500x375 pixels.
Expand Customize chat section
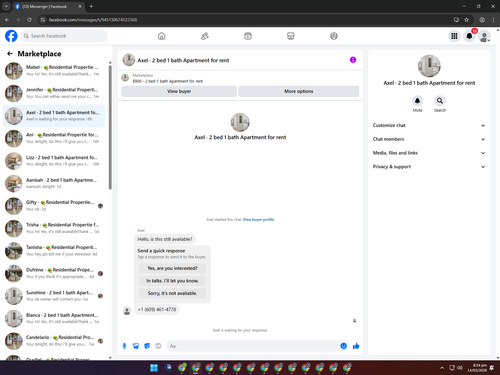pos(429,125)
